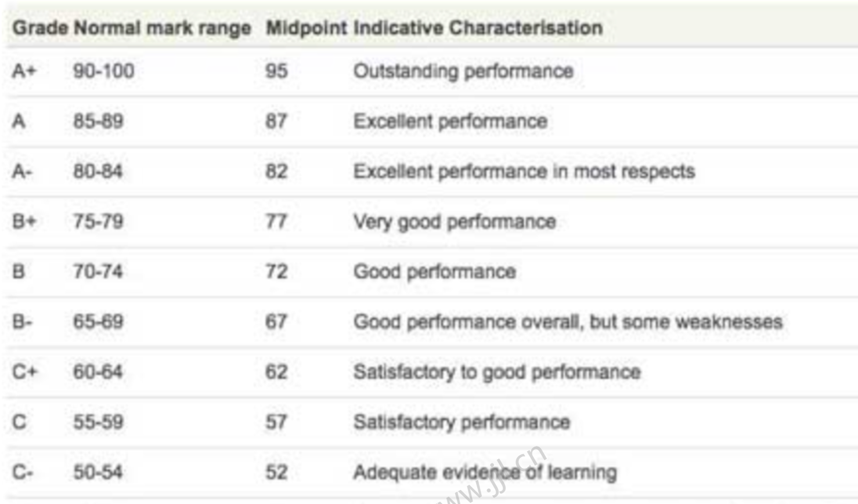Click the Normal mark range header

click(x=163, y=28)
